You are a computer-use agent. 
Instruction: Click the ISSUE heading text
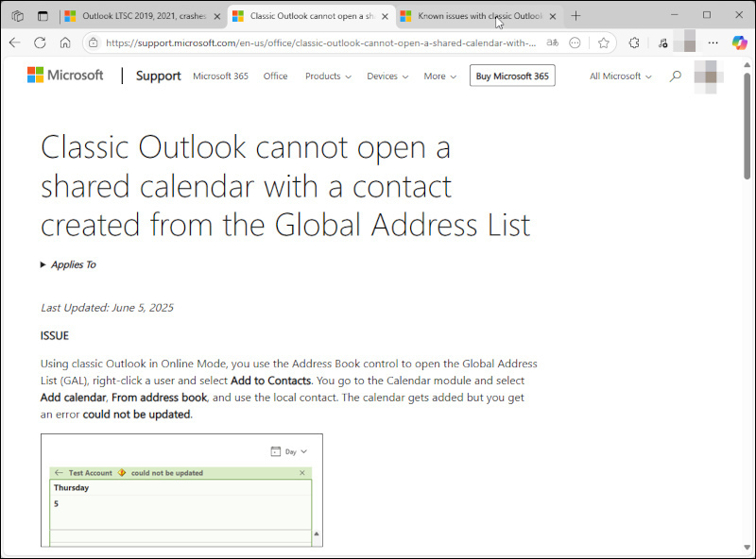55,335
